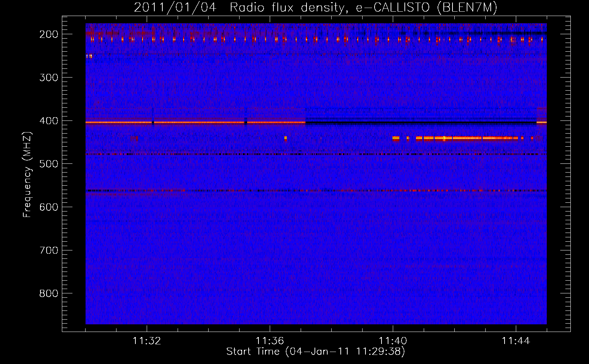Click the 11:44 time tick label
Image resolution: width=589 pixels, height=364 pixels.
(516, 341)
